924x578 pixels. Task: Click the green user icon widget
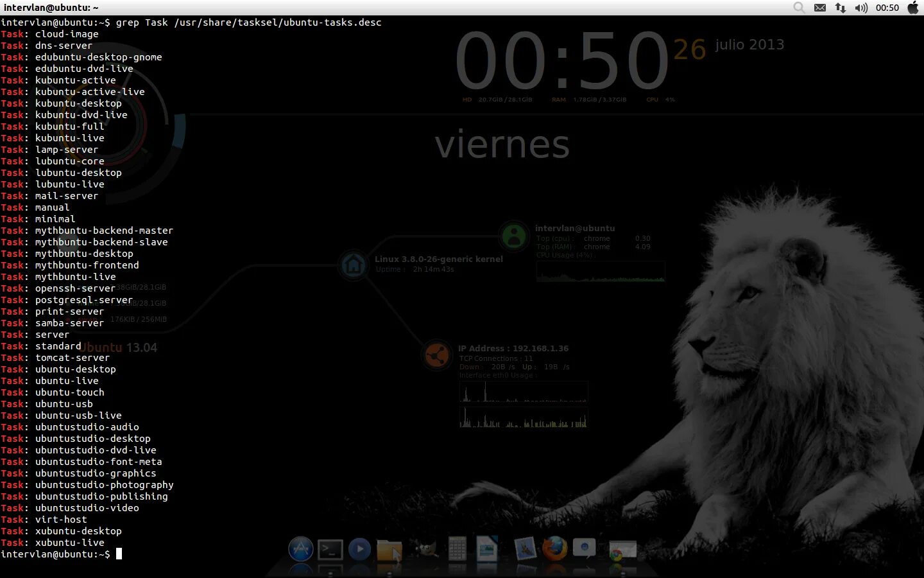coord(513,236)
